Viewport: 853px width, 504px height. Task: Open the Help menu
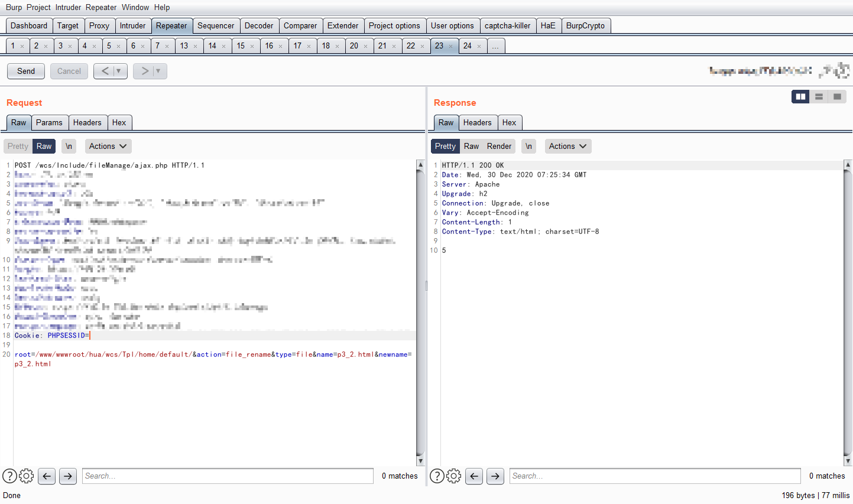pyautogui.click(x=162, y=7)
